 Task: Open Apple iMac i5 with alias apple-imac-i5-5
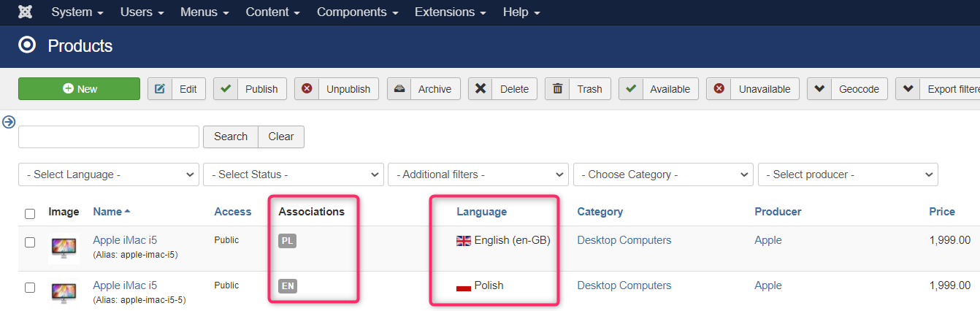tap(125, 285)
